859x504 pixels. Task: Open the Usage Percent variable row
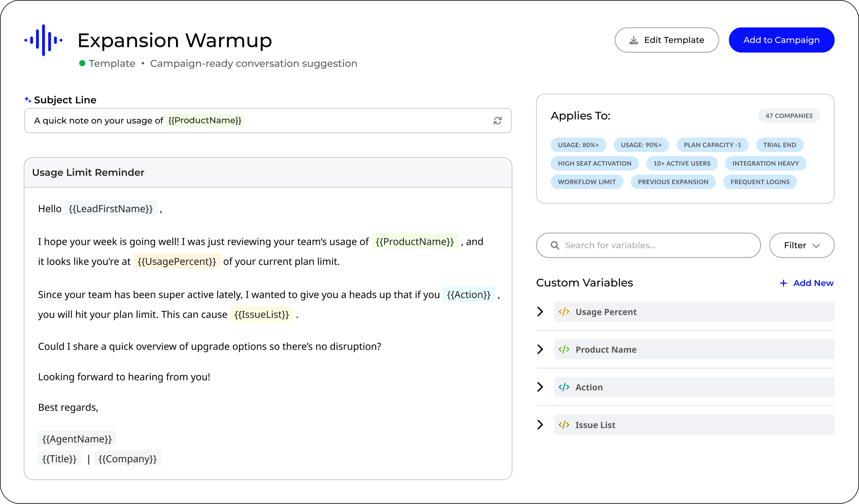tap(694, 312)
